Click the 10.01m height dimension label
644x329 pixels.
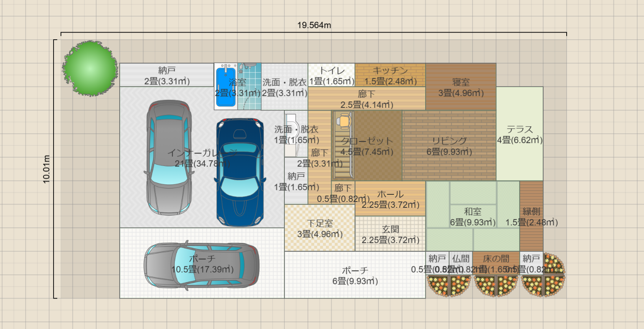(x=46, y=169)
